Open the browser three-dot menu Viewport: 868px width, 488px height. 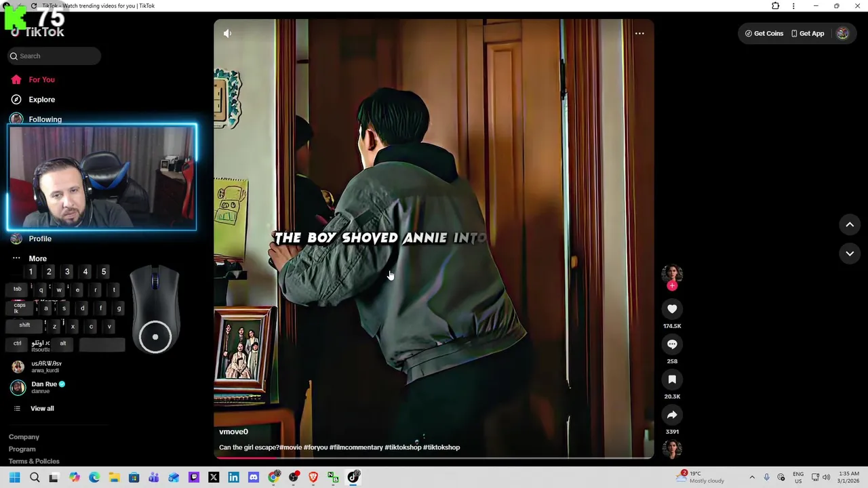(793, 5)
